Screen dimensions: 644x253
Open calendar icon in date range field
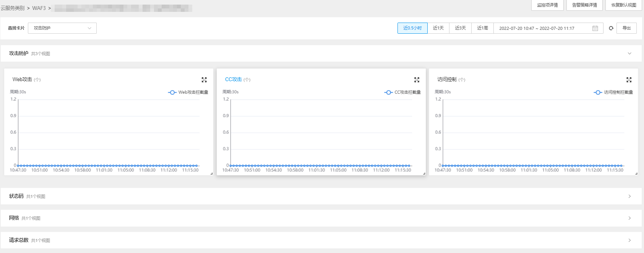click(x=595, y=28)
